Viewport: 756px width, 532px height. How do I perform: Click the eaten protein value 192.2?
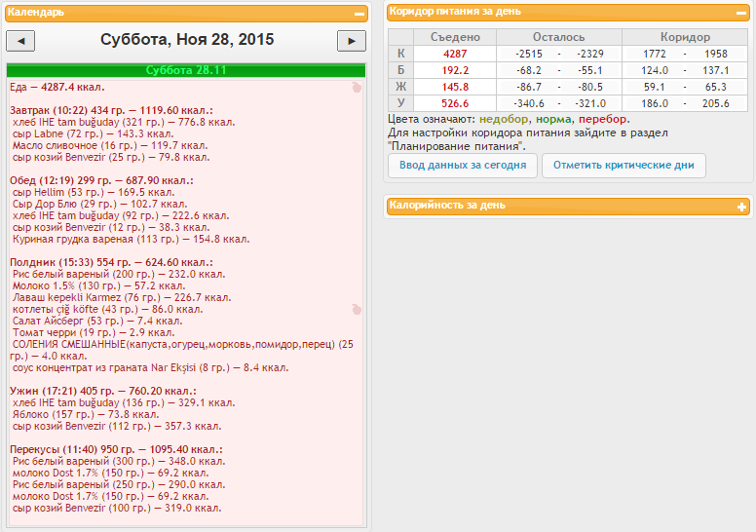point(455,70)
